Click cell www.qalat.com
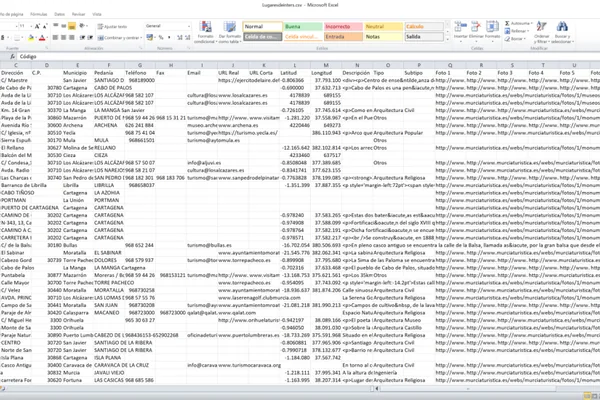The image size is (600, 400). pyautogui.click(x=233, y=312)
